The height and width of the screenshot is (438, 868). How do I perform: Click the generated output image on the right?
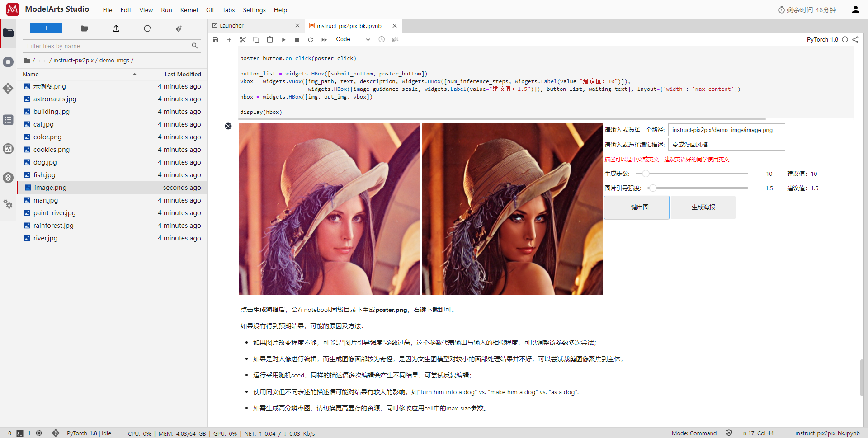coord(512,209)
